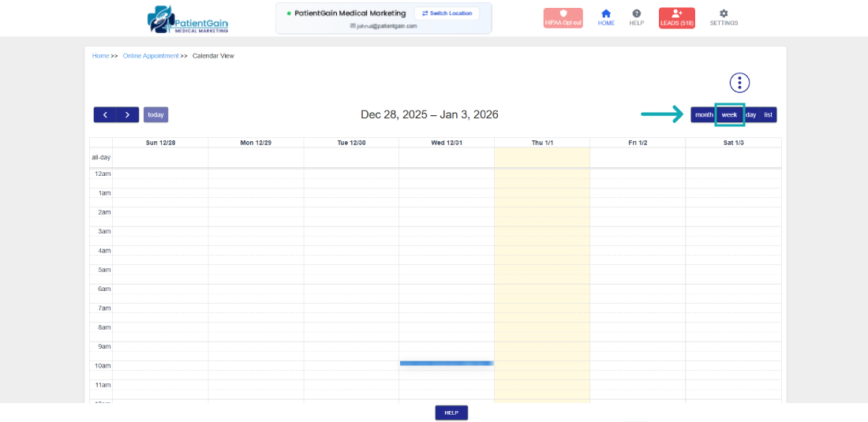The height and width of the screenshot is (422, 868).
Task: Click the all-day row label
Action: click(x=101, y=158)
